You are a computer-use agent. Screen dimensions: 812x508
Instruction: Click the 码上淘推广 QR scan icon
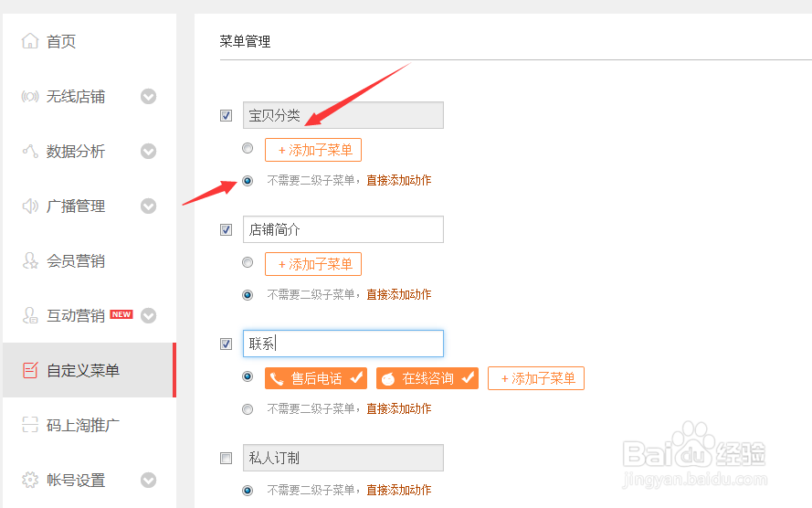(x=30, y=425)
